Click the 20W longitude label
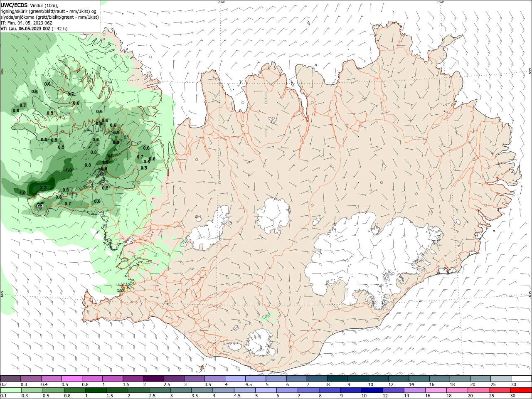Screen dimensions: 532x399 click(x=221, y=2)
